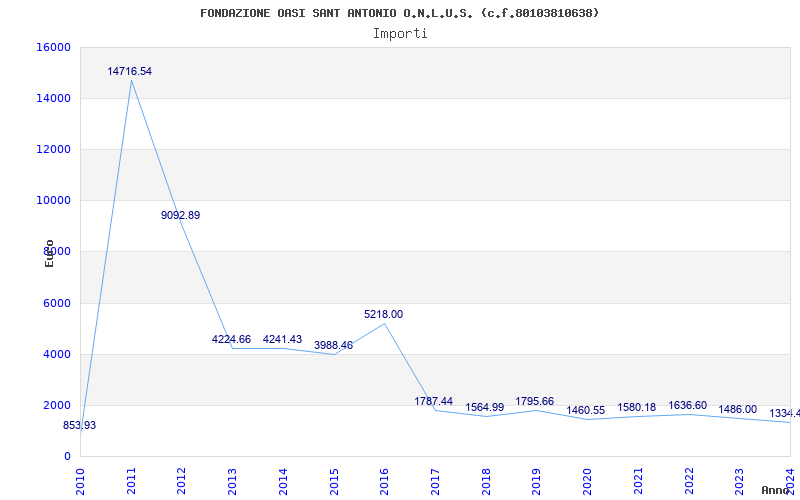The image size is (800, 500).
Task: Select data label 4241.43
Action: coord(282,339)
